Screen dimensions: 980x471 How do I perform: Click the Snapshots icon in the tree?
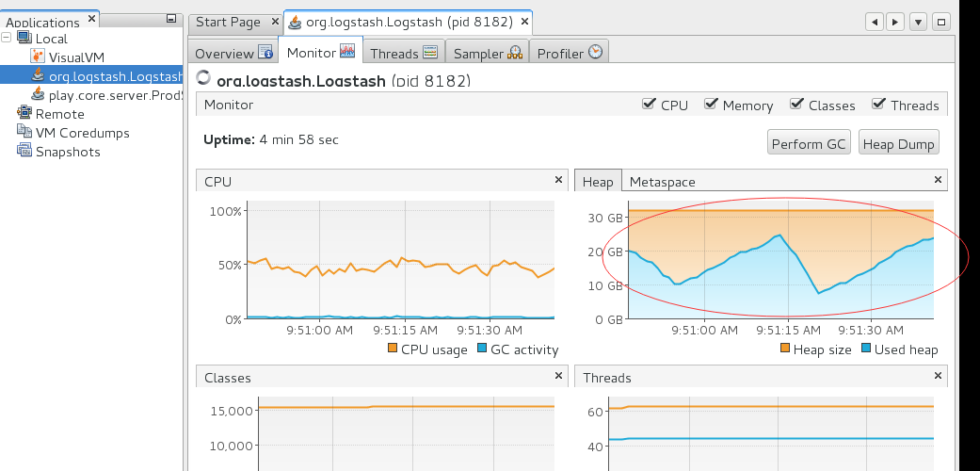pyautogui.click(x=24, y=151)
